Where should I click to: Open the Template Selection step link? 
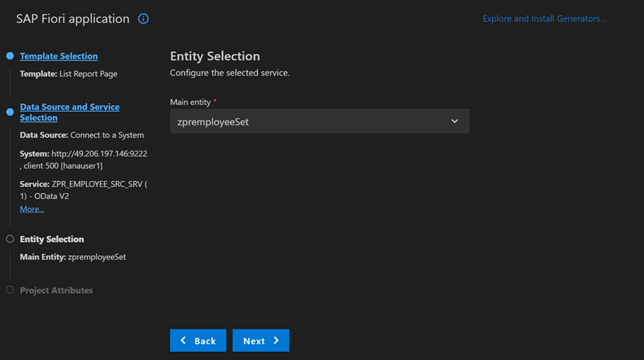click(58, 56)
